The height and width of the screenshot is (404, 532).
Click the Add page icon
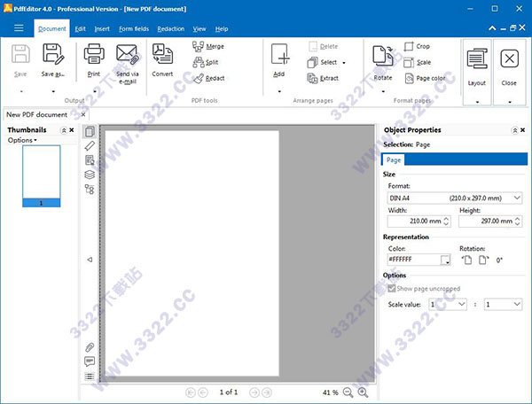280,53
